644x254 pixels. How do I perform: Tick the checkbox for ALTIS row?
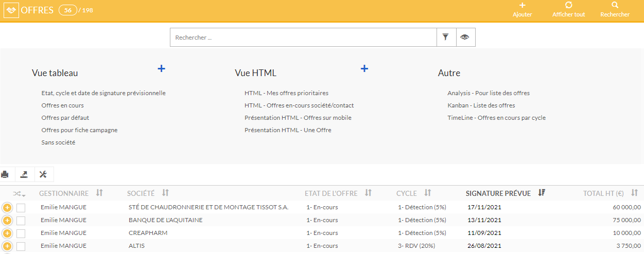pos(21,246)
